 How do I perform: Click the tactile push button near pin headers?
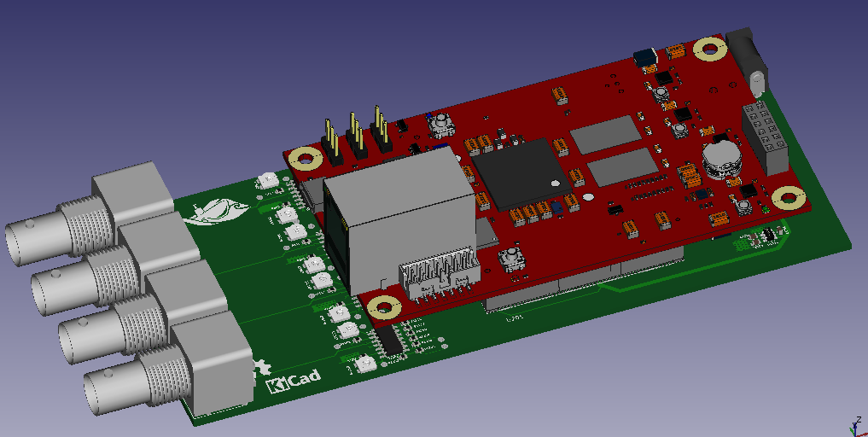click(x=441, y=126)
